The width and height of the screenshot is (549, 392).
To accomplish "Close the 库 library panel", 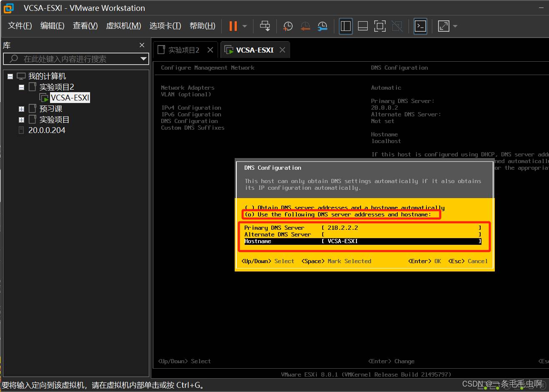I will (142, 45).
